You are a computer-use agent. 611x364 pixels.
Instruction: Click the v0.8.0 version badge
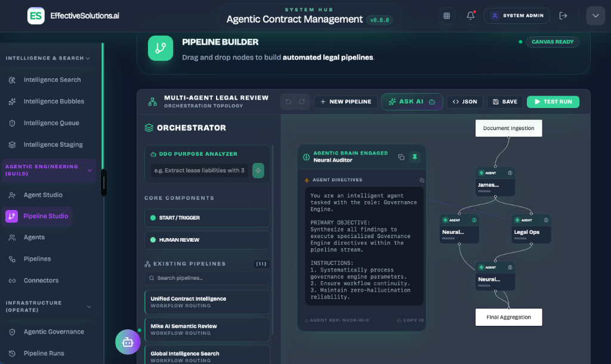point(379,20)
